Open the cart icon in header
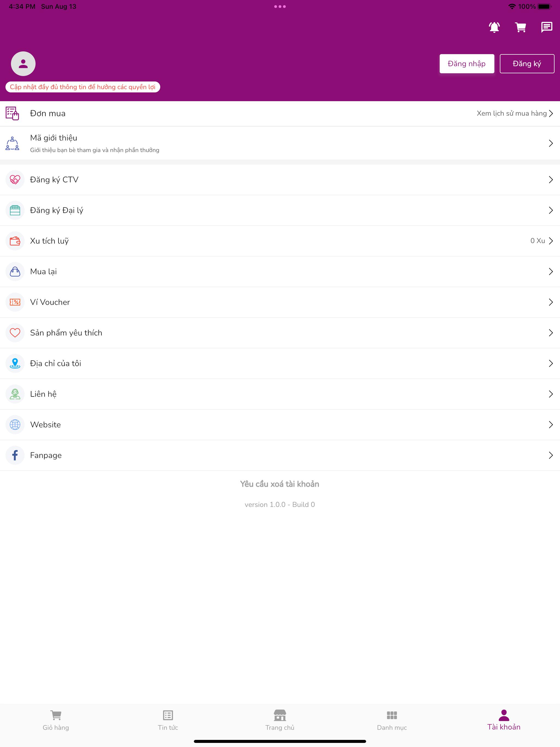The image size is (560, 747). [x=520, y=27]
